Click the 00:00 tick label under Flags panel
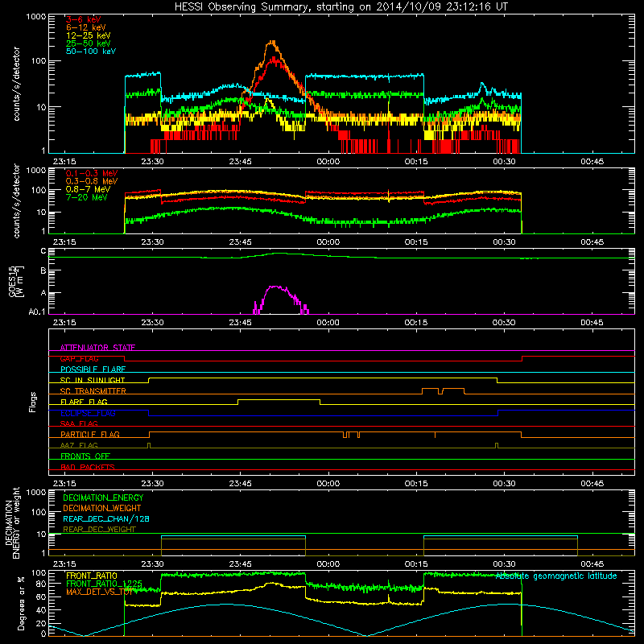The height and width of the screenshot is (644, 644). pos(328,483)
